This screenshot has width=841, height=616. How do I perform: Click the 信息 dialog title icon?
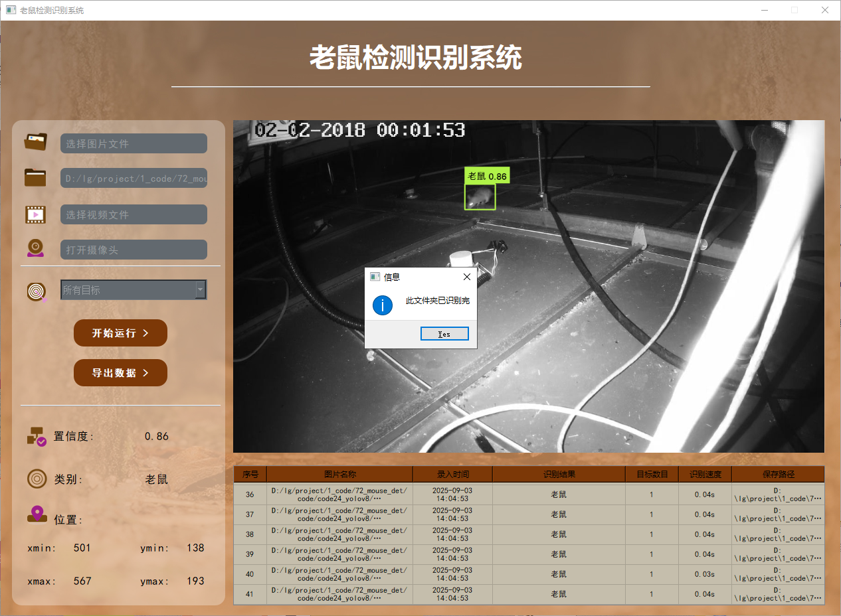(375, 277)
